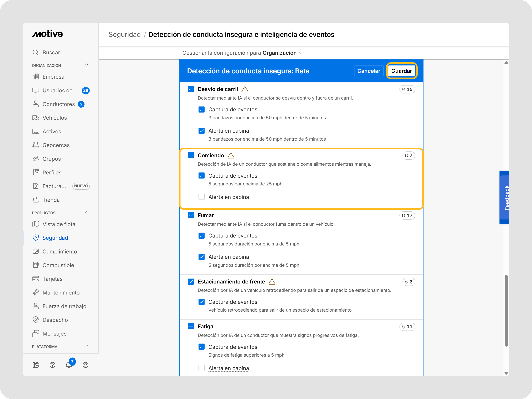Viewport: 532px width, 399px height.
Task: Click the Cancelar button
Action: tap(368, 71)
